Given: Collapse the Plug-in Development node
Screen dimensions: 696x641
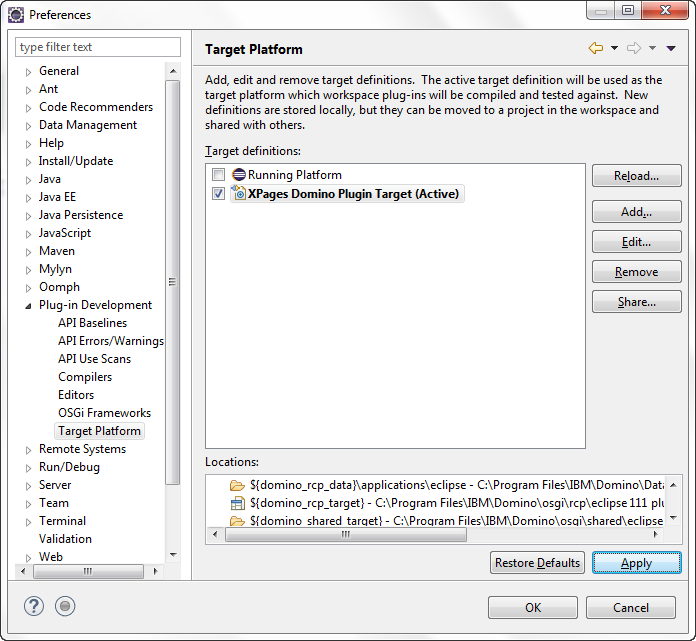Looking at the screenshot, I should 28,306.
